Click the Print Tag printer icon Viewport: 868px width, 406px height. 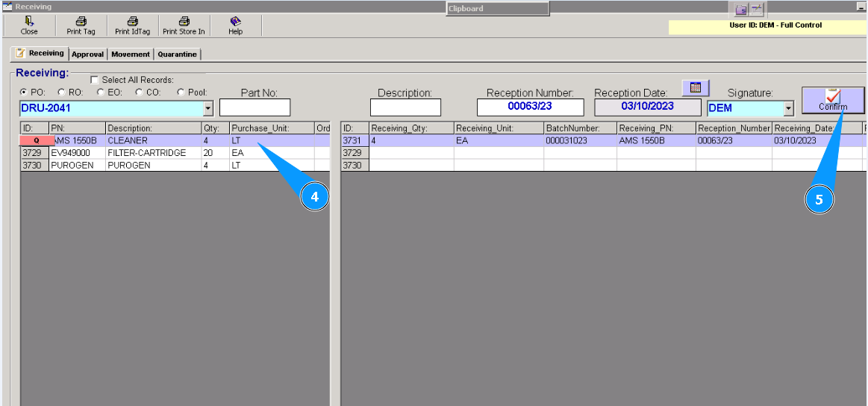click(x=81, y=21)
